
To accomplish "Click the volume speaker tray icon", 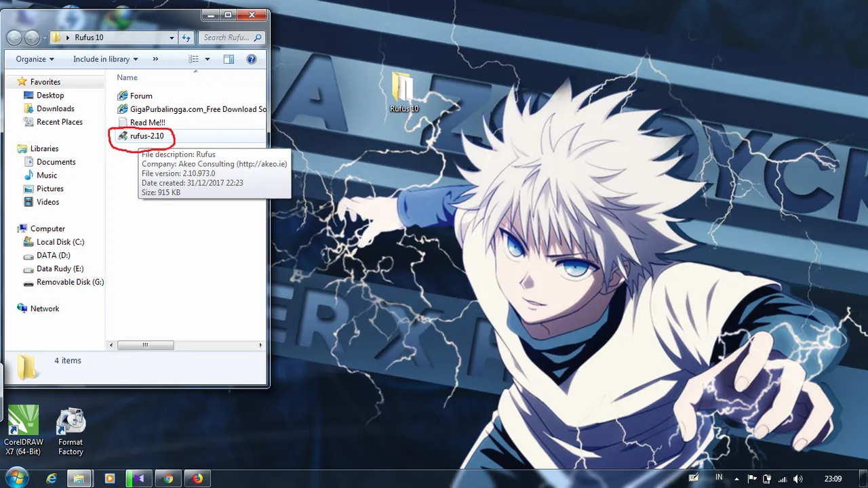I will click(798, 479).
